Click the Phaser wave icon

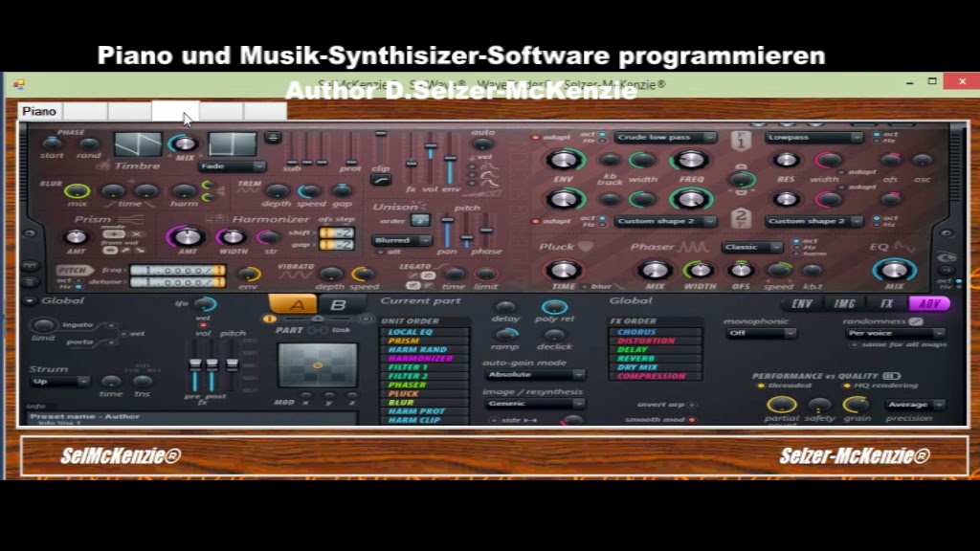coord(693,247)
